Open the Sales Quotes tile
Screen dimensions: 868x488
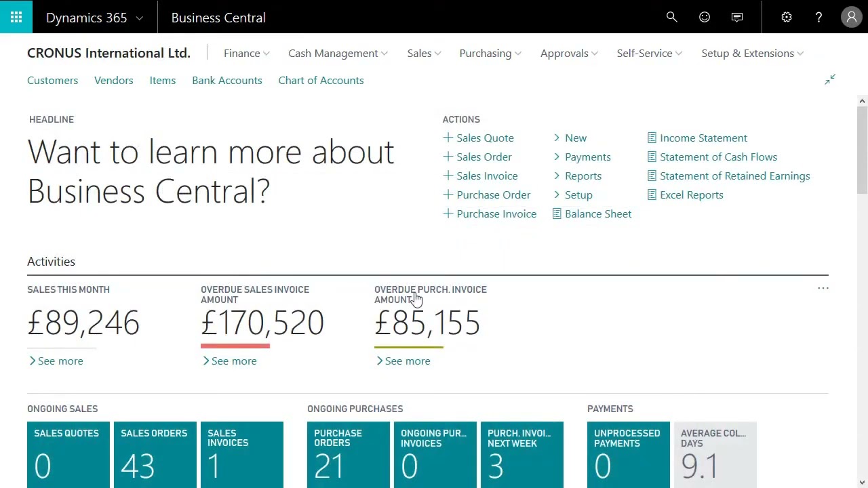point(68,455)
